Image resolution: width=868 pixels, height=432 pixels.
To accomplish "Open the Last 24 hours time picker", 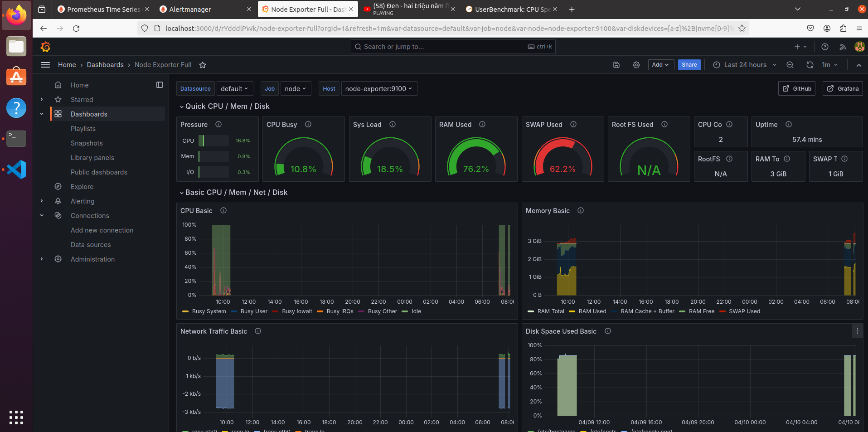I will tap(745, 65).
